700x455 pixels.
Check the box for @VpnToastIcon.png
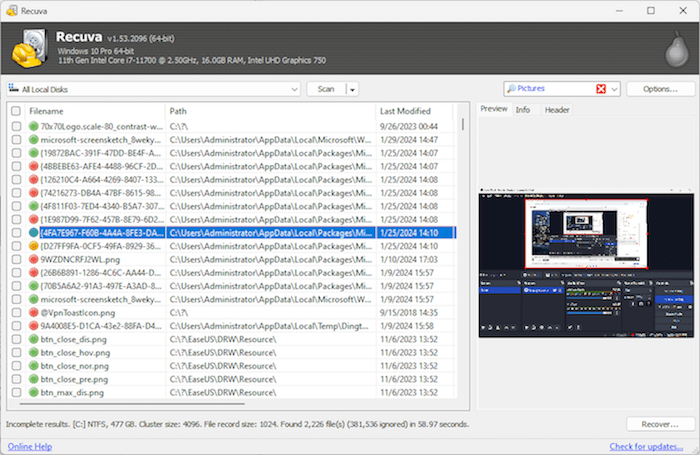click(16, 313)
